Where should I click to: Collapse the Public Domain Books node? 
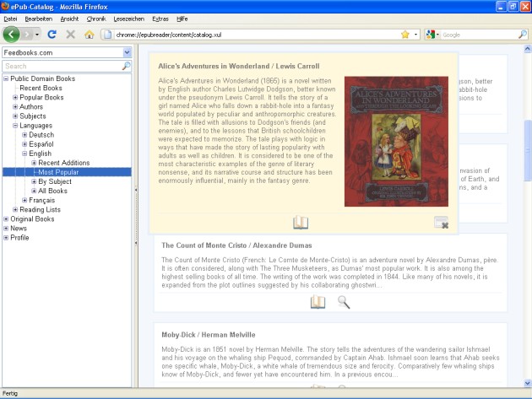6,78
